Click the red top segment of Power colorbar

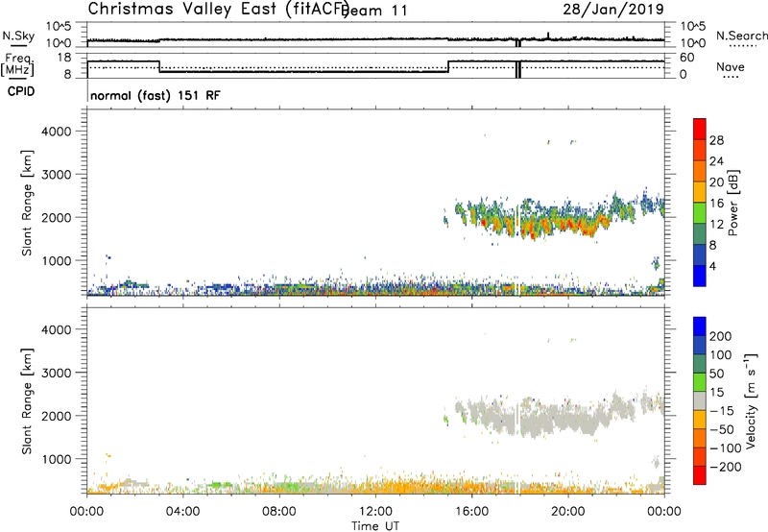pyautogui.click(x=700, y=129)
